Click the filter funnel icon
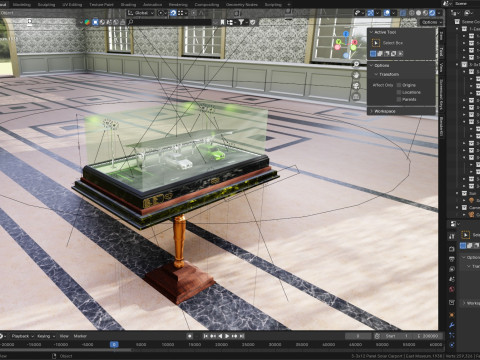480x360 pixels. (241, 22)
